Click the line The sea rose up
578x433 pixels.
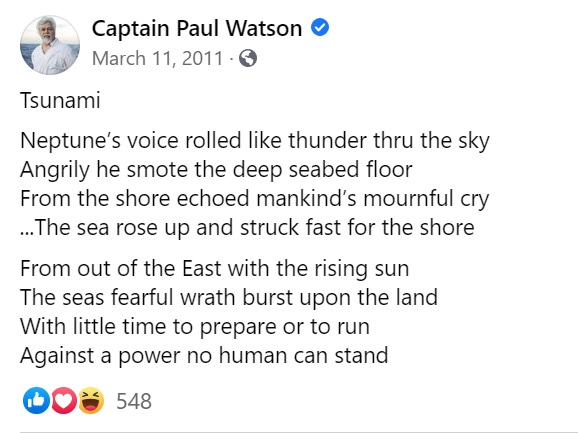[247, 227]
